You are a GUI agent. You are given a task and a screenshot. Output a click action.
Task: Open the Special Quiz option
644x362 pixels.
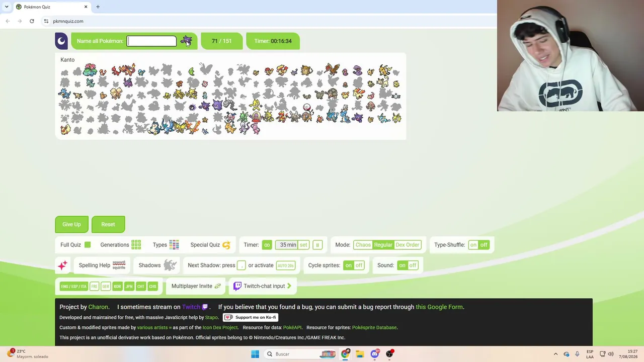(210, 245)
